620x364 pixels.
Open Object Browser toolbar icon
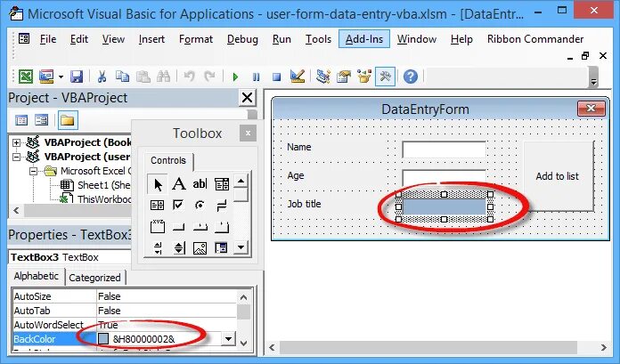[x=364, y=76]
